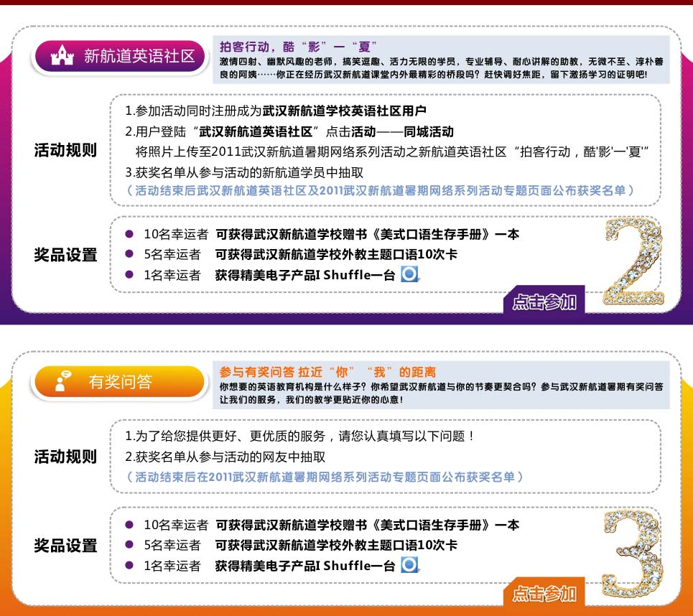Click the rhinestone number 2 graphic

coord(632,260)
